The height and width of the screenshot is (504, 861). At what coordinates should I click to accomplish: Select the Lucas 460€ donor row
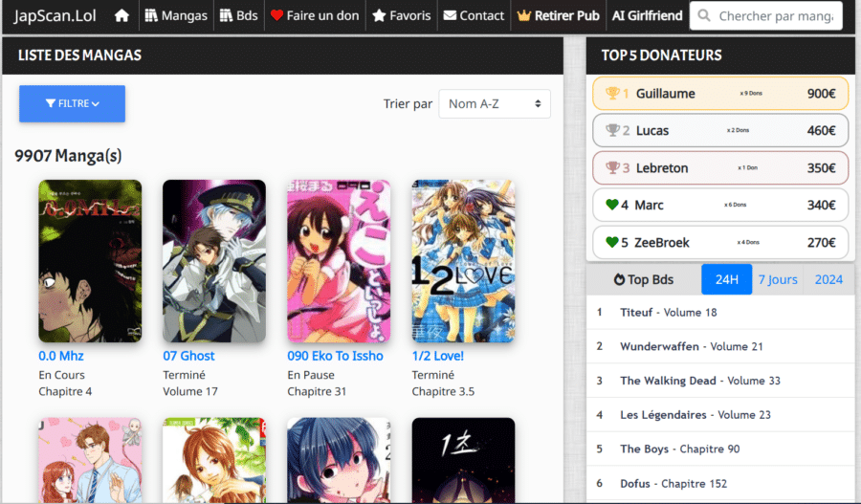click(720, 131)
